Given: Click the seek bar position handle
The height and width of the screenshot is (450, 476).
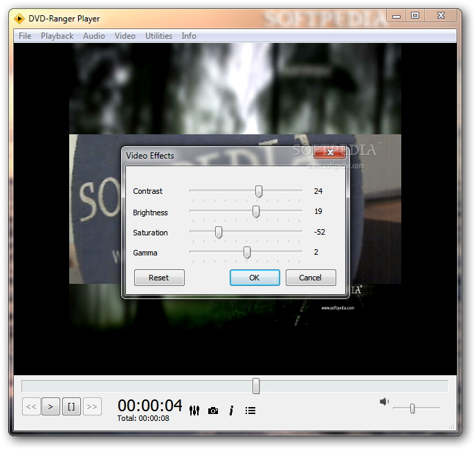Looking at the screenshot, I should pyautogui.click(x=256, y=386).
